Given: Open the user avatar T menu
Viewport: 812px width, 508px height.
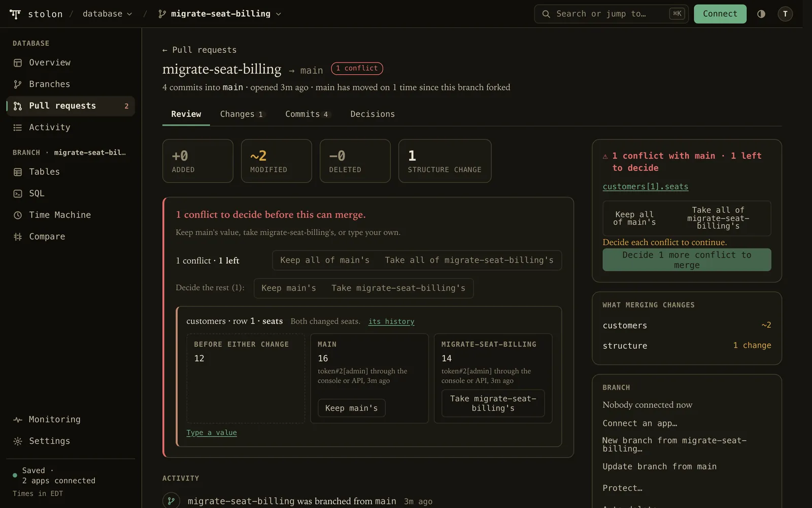Looking at the screenshot, I should tap(785, 14).
